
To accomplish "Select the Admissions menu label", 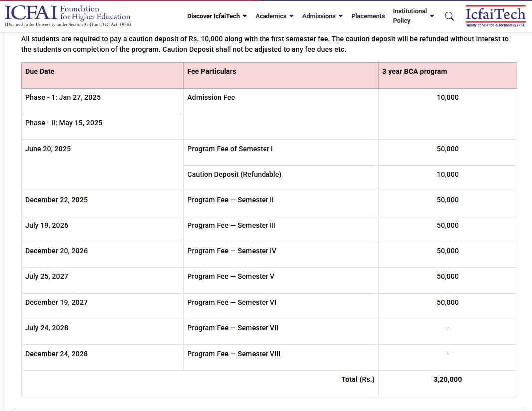I will (x=319, y=16).
